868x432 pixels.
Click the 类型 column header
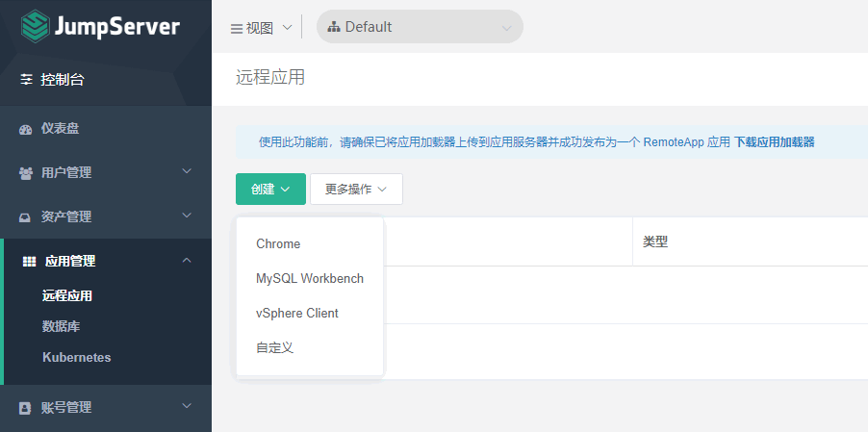click(655, 241)
